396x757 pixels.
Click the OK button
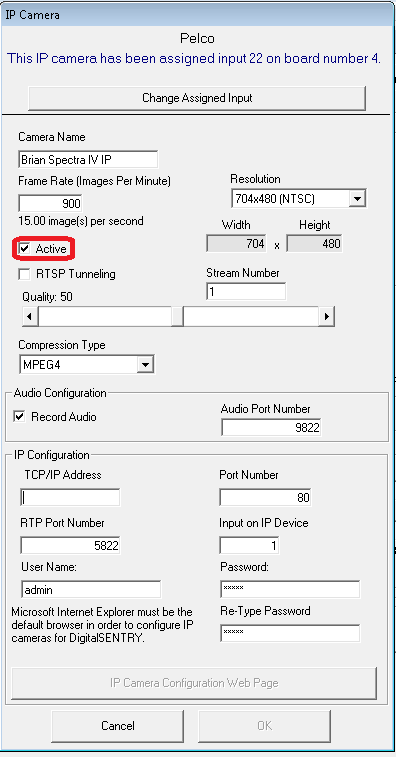[265, 726]
